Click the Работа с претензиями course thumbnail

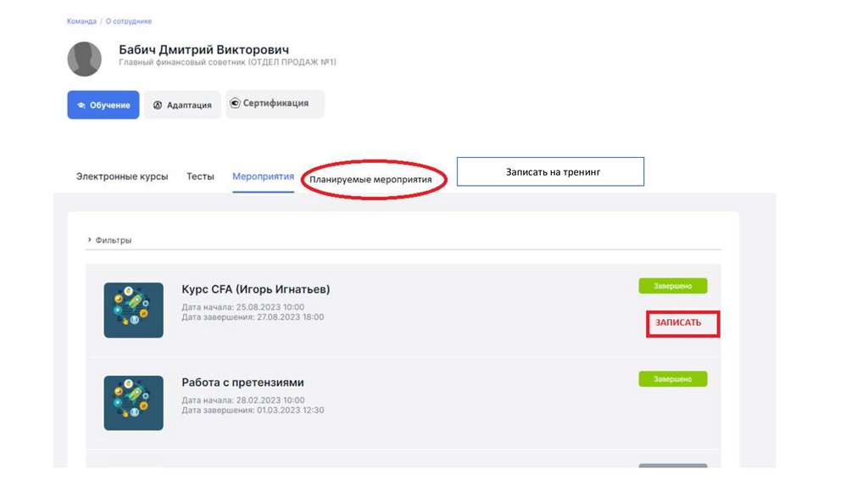133,403
